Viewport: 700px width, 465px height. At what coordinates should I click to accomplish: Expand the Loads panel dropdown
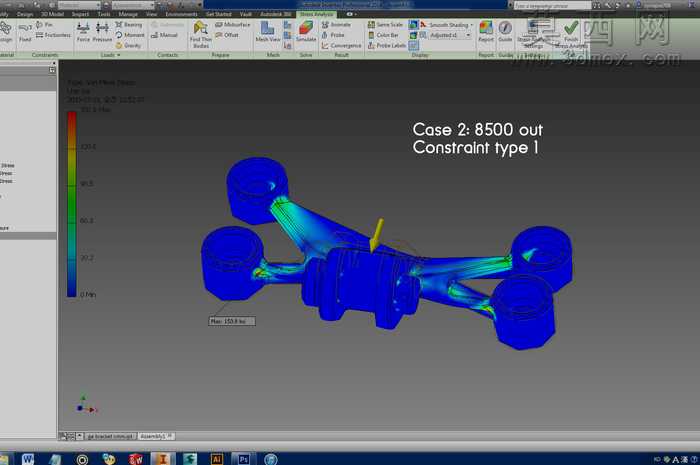(110, 55)
